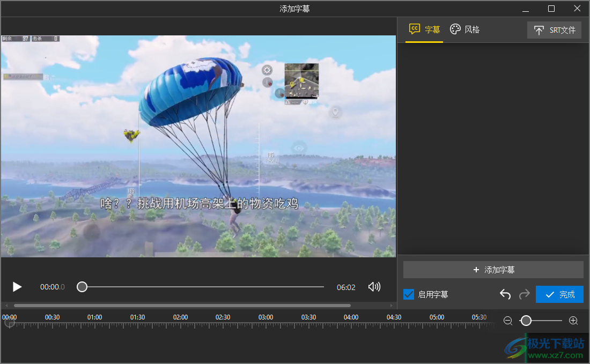Screen dimensions: 590x364
Task: Click the current time 00:00.0 display
Action: click(x=53, y=287)
